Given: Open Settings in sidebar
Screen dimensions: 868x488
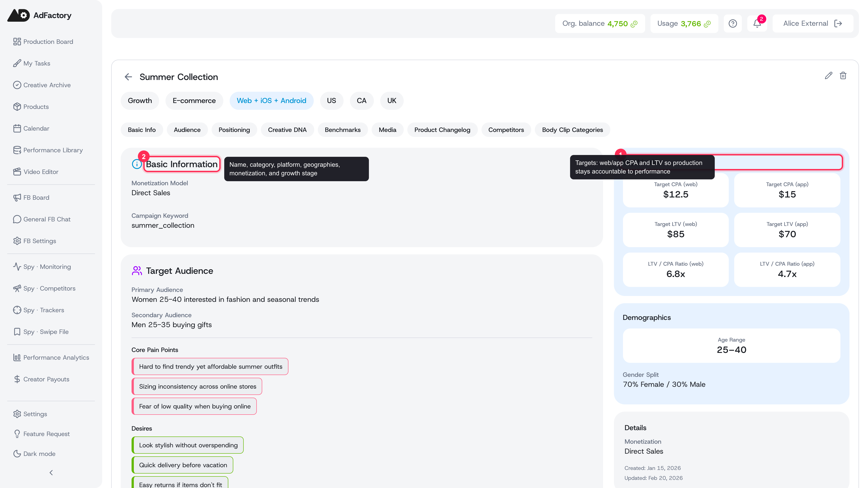Looking at the screenshot, I should click(x=30, y=414).
